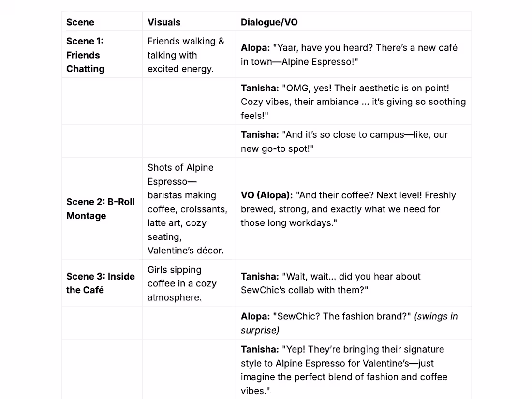532x399 pixels.
Task: Click Tanisha's "Wait, wait..." dialogue cell
Action: pyautogui.click(x=331, y=283)
